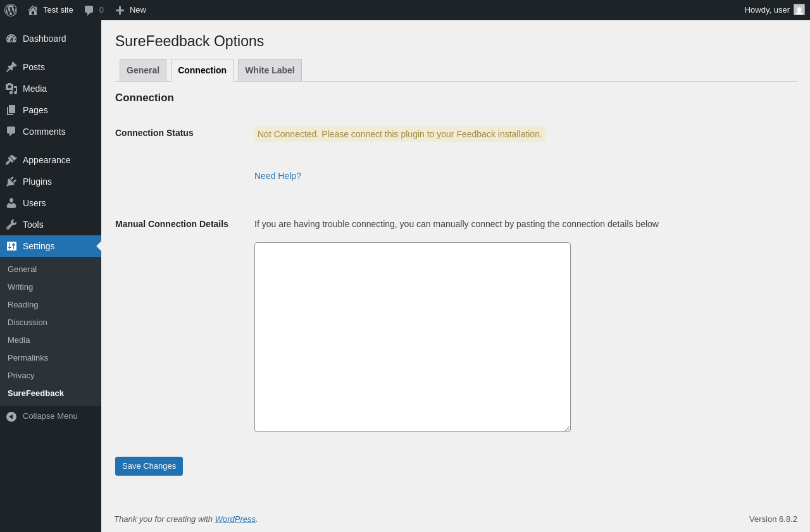The image size is (810, 532).
Task: Click the Test site home icon
Action: click(x=33, y=10)
